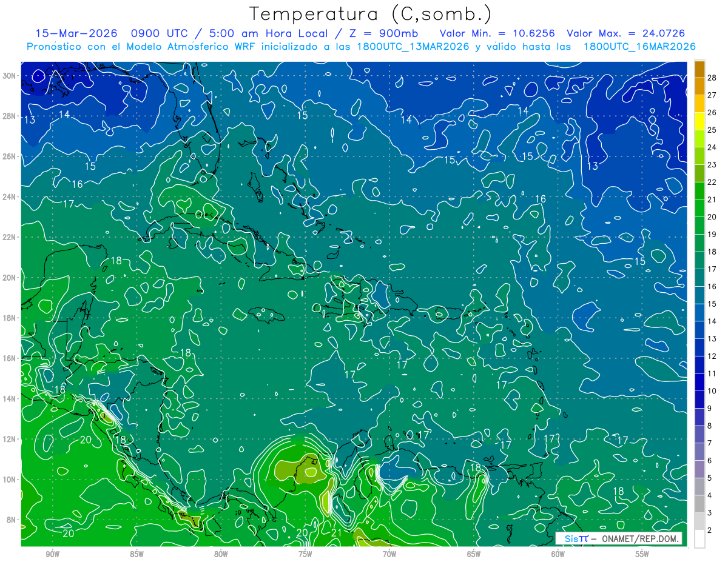Click the legend swatch between 10 and 11
This screenshot has width=728, height=562.
point(699,383)
